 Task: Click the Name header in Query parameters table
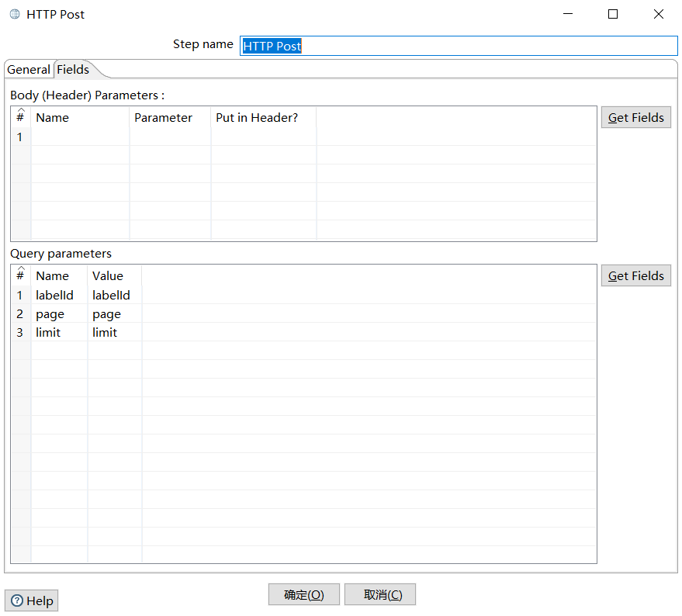pos(59,276)
